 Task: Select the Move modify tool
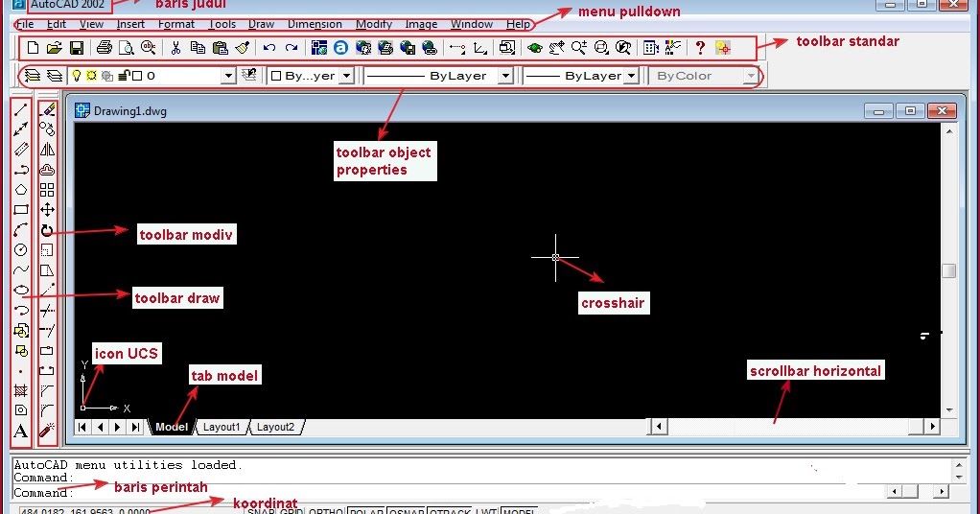[47, 209]
